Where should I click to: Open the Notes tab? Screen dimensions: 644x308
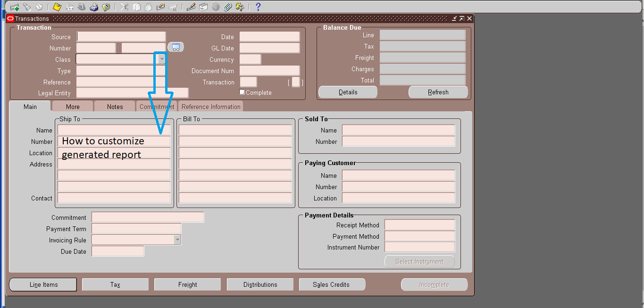(115, 107)
